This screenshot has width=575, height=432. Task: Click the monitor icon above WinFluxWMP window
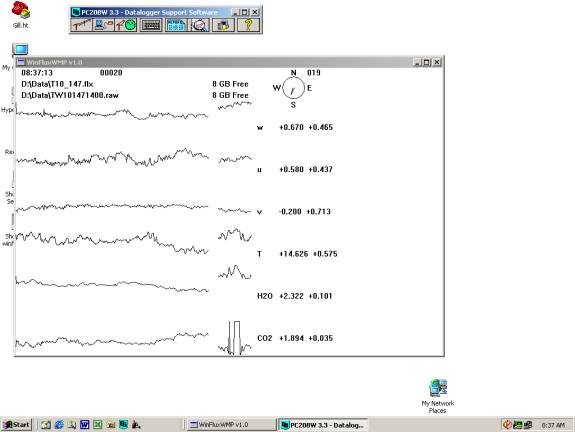point(20,49)
